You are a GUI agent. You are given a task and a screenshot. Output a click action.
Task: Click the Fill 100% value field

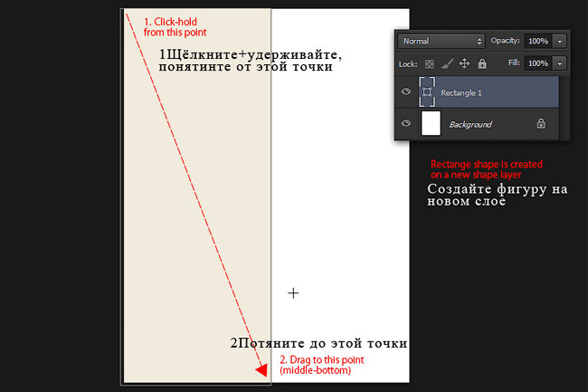point(538,63)
